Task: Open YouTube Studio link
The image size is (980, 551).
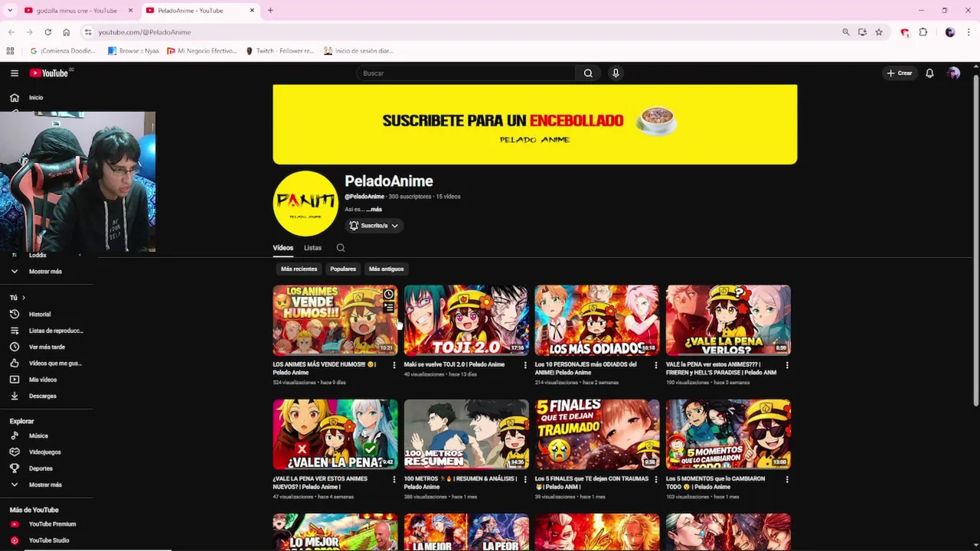Action: click(x=47, y=540)
